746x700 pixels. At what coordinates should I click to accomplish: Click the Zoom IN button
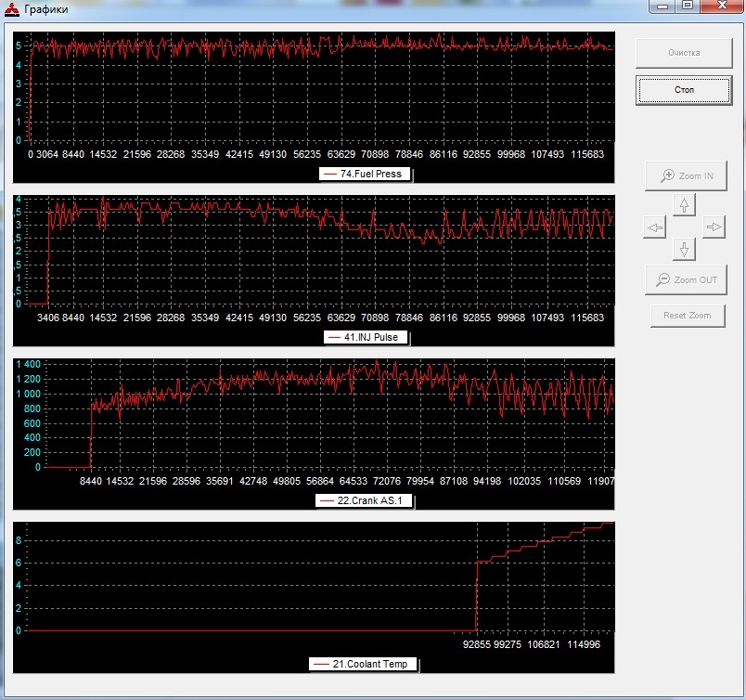(x=686, y=175)
